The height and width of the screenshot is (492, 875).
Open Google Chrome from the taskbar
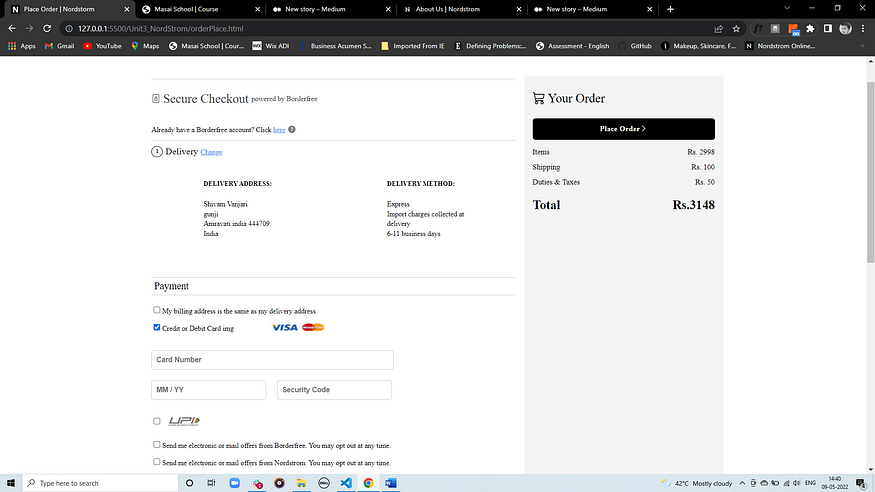[x=368, y=483]
